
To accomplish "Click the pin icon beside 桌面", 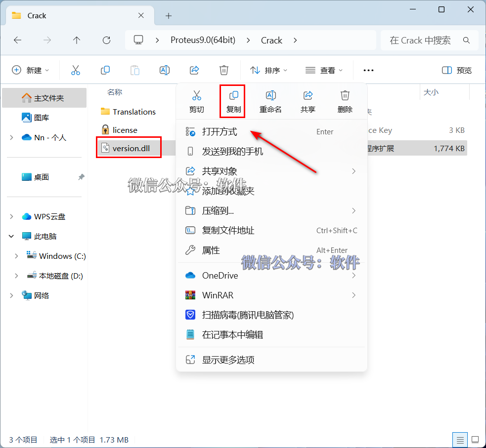I will (81, 177).
